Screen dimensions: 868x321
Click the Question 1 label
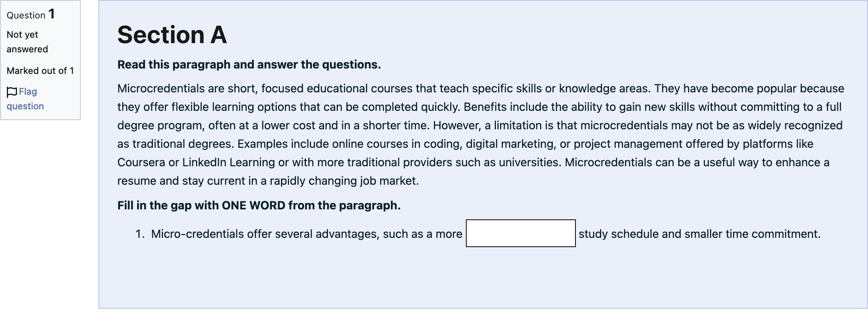(x=31, y=15)
